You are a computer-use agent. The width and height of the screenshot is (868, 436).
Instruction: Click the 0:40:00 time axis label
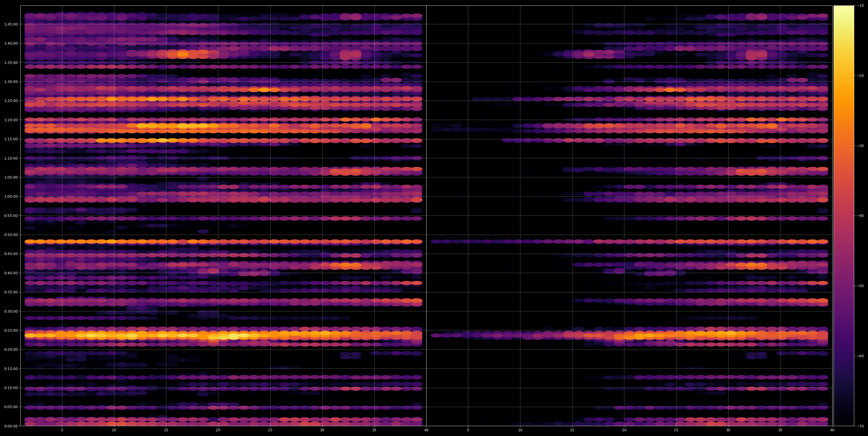click(11, 273)
